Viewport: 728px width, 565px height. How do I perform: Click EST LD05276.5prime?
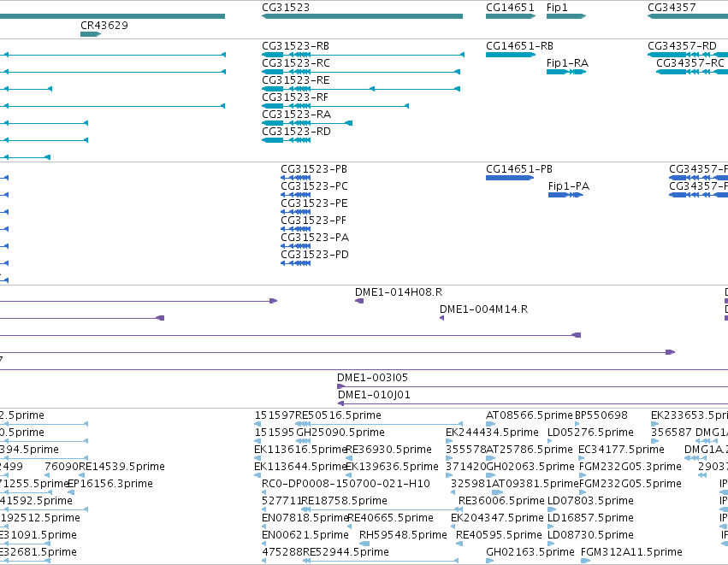coord(550,441)
